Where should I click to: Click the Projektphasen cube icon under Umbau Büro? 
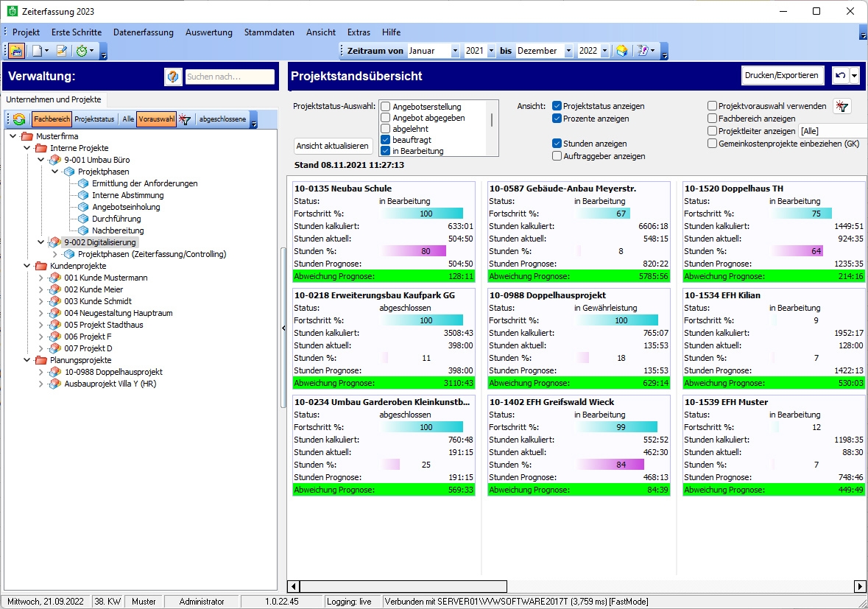coord(69,172)
